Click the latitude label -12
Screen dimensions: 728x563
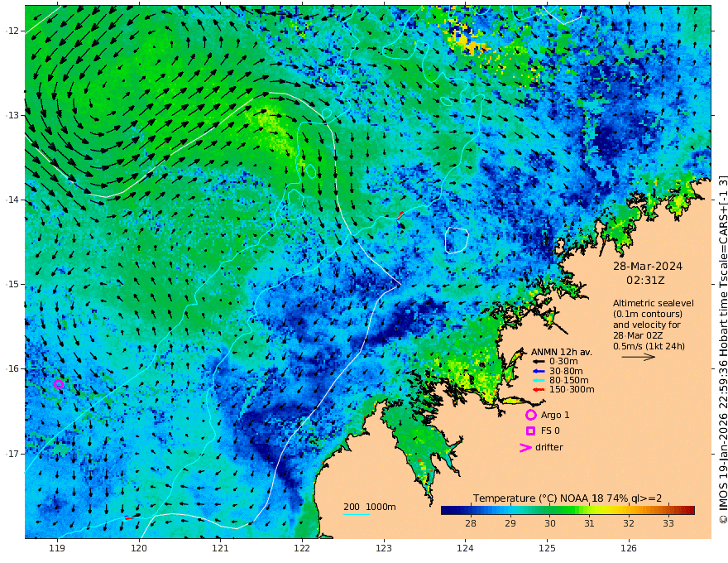12,31
